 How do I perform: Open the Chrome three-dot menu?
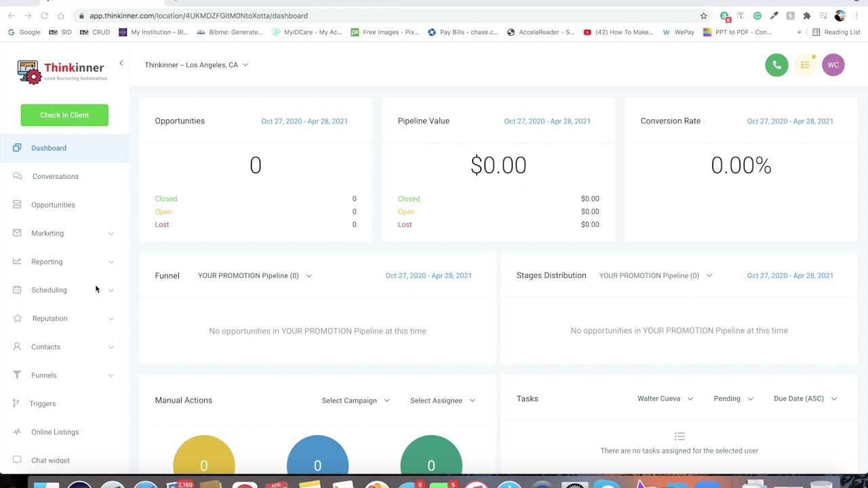coord(856,16)
